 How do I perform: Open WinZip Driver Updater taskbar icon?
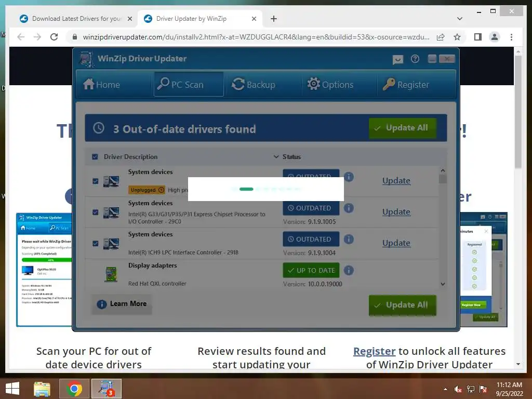pyautogui.click(x=106, y=389)
